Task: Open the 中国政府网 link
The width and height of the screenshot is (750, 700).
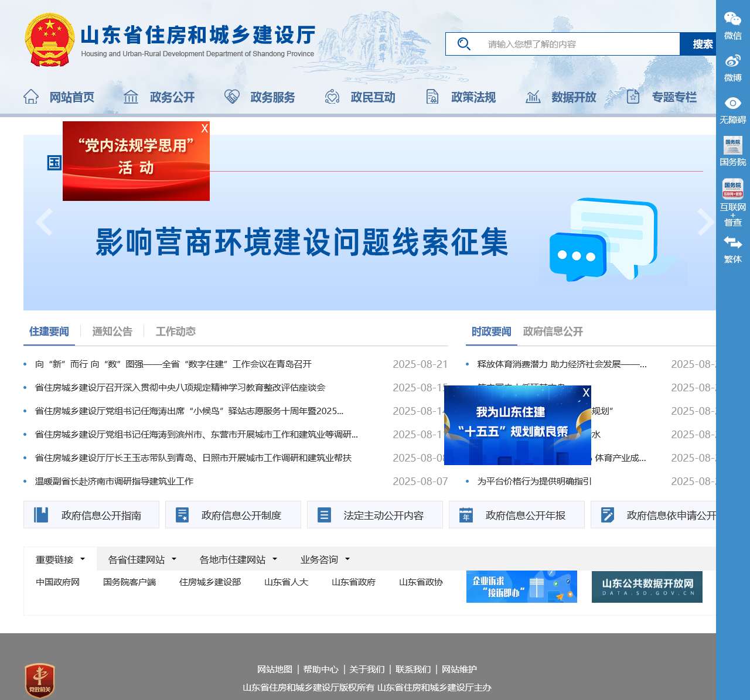Action: click(x=57, y=582)
